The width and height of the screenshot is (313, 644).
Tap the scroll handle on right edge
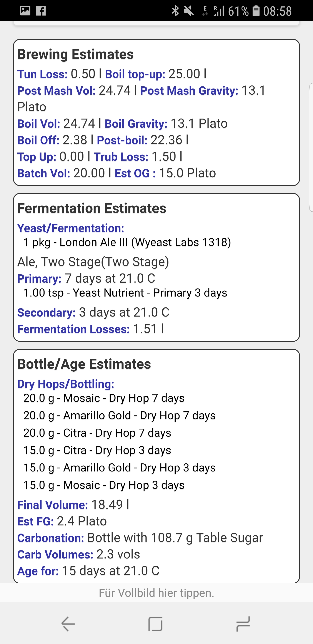[311, 148]
